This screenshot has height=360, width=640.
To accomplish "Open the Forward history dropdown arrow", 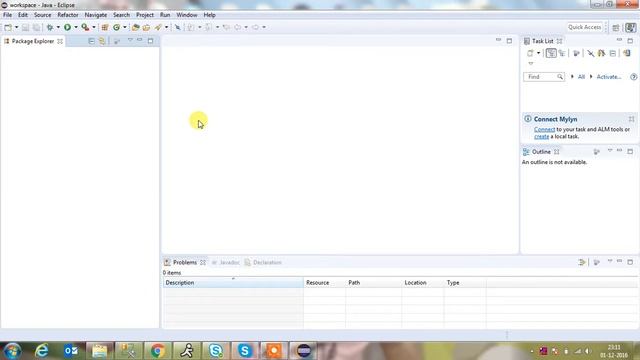I will click(264, 27).
